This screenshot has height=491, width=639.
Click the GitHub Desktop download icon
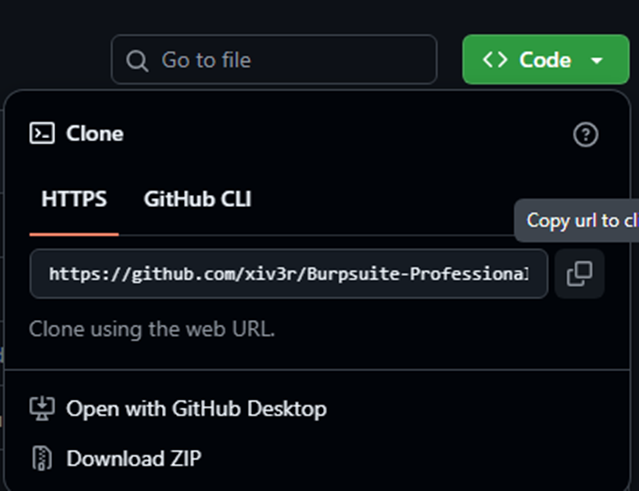point(42,409)
